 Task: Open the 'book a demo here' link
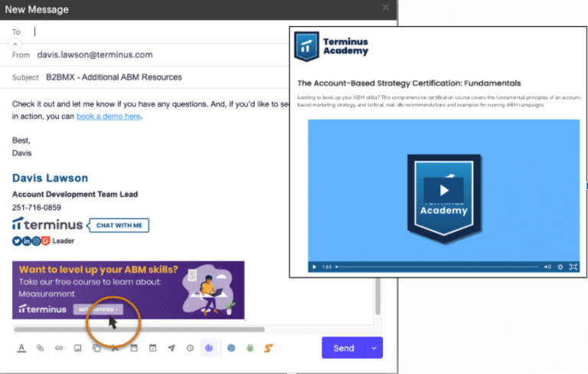click(109, 116)
